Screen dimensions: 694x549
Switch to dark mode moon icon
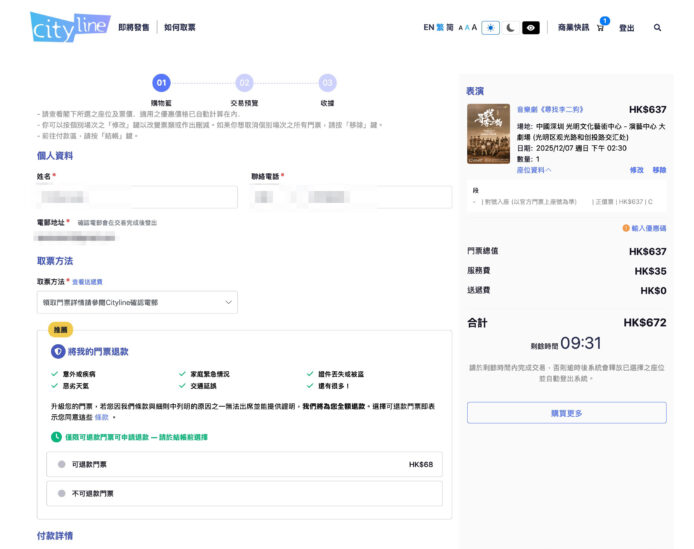(510, 28)
